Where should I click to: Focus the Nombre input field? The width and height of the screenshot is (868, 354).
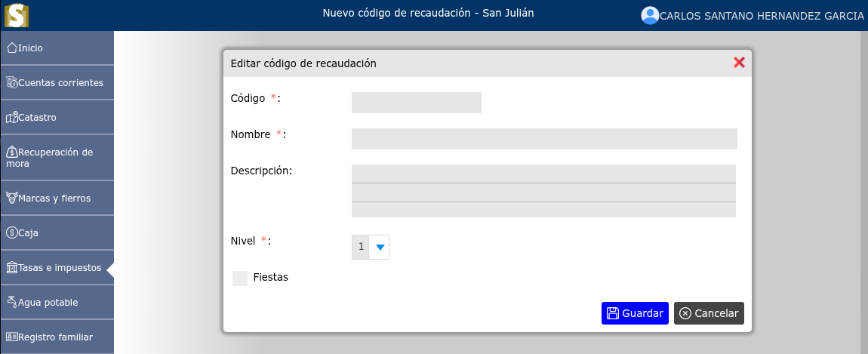(x=544, y=138)
